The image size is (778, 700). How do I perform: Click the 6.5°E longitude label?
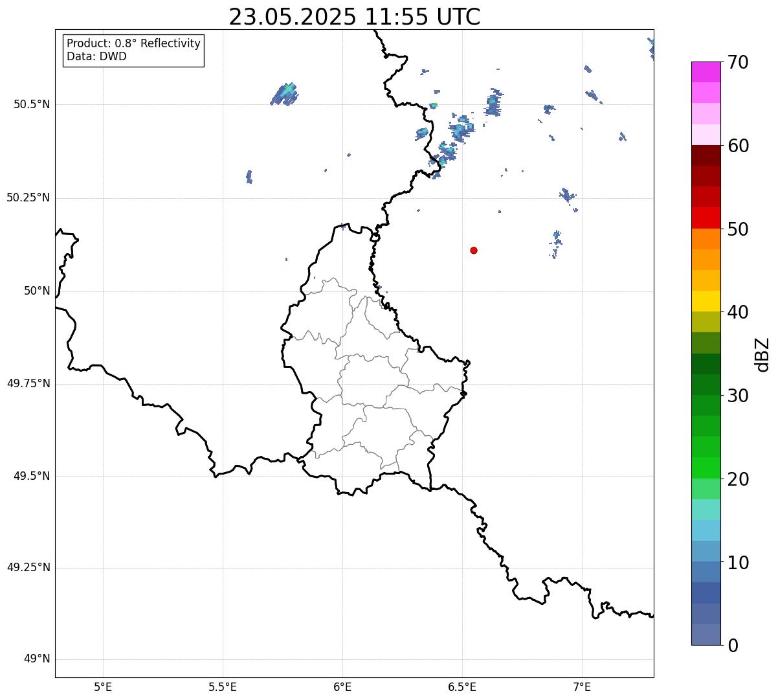pos(462,686)
